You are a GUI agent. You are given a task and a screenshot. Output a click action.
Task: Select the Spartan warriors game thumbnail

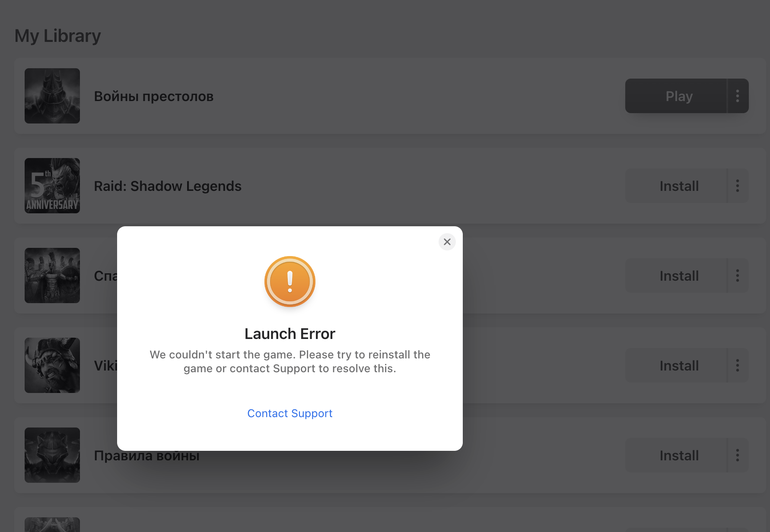[x=52, y=275]
